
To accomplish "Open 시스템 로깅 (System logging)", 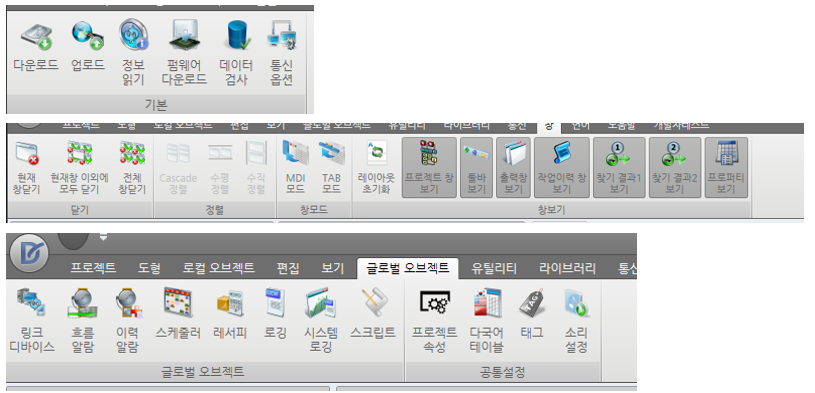I will (x=321, y=321).
